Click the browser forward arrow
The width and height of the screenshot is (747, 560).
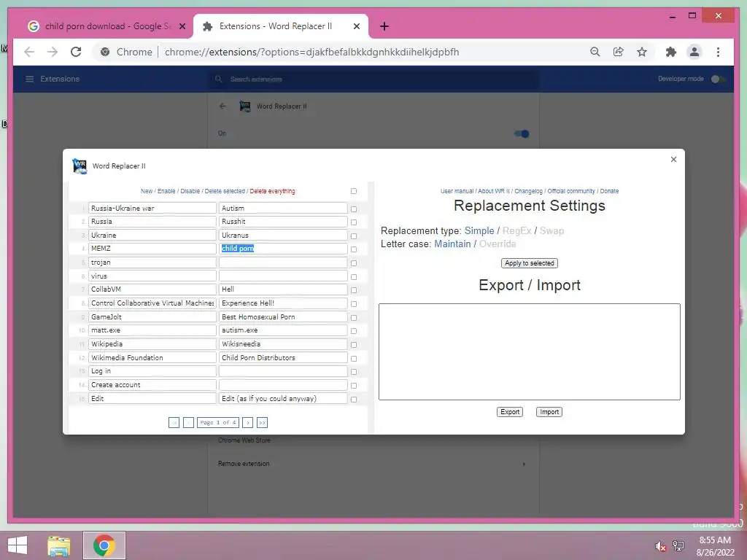pyautogui.click(x=52, y=52)
